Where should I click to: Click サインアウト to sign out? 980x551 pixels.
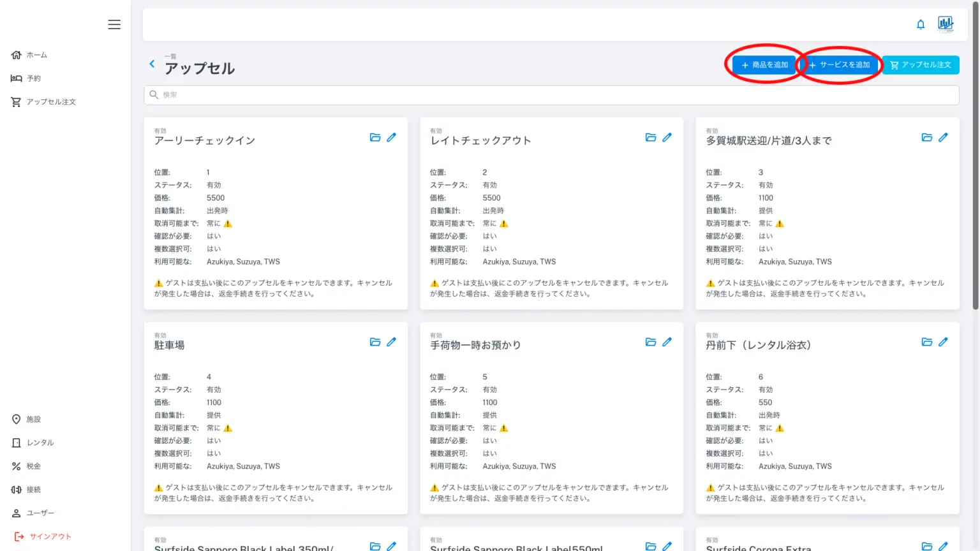coord(50,536)
